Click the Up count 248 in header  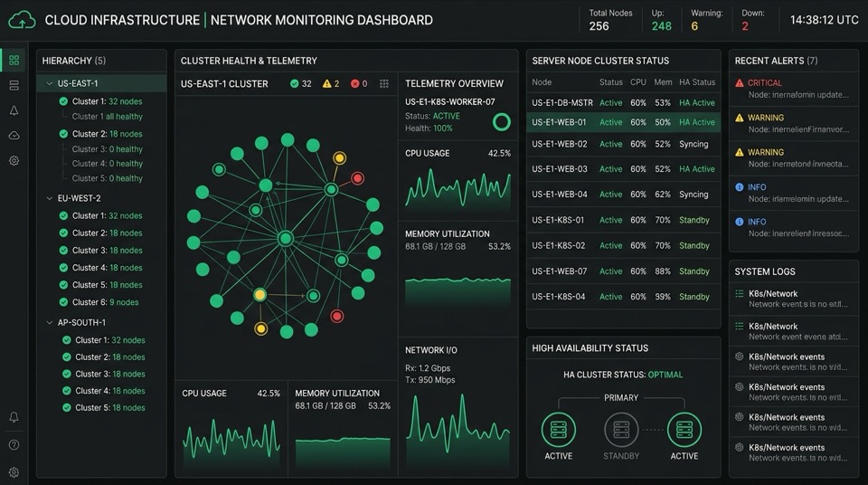[x=662, y=26]
